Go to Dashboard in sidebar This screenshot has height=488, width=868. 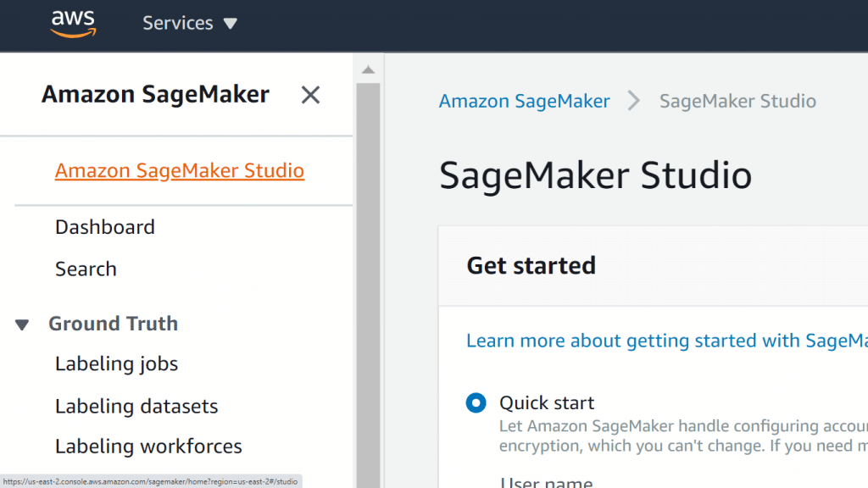point(104,227)
